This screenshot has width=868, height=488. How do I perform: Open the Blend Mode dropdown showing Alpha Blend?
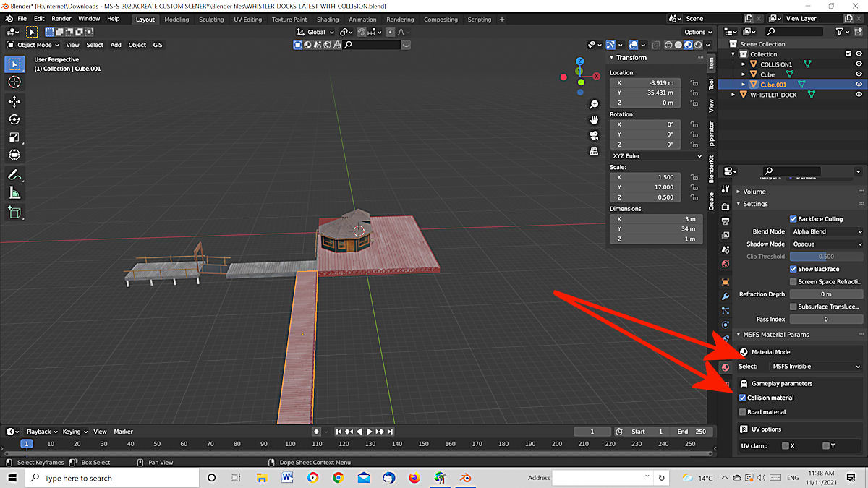point(826,231)
